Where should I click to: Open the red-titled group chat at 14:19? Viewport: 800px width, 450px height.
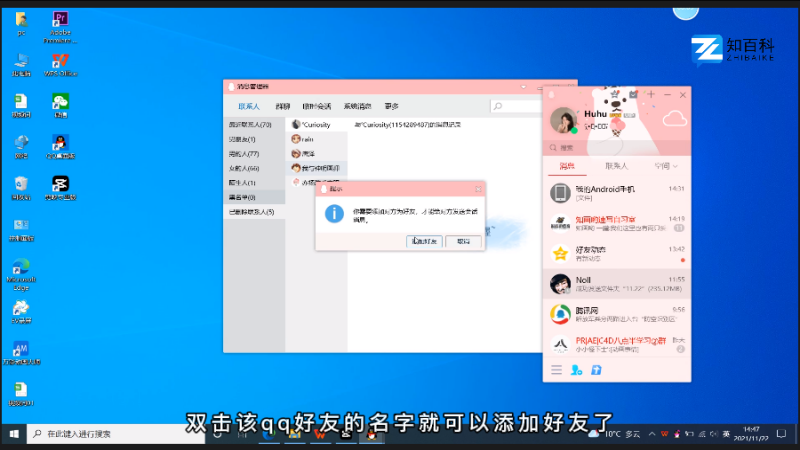[x=617, y=223]
